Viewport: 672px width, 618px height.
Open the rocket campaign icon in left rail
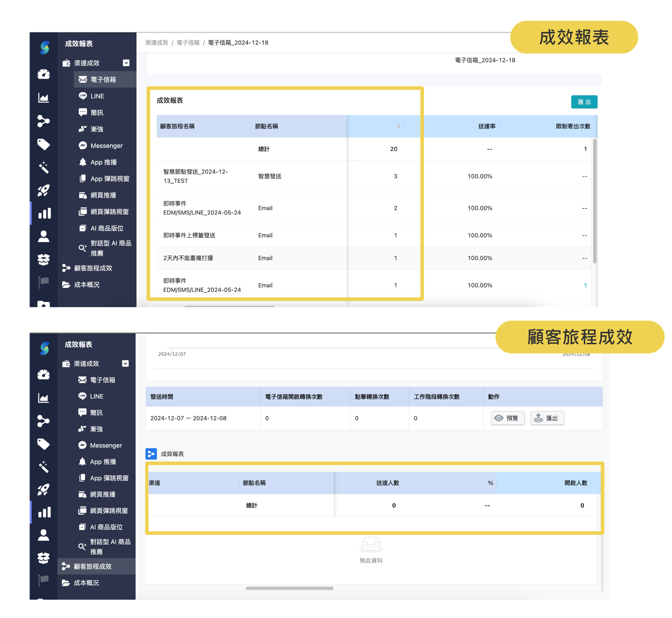(x=43, y=191)
